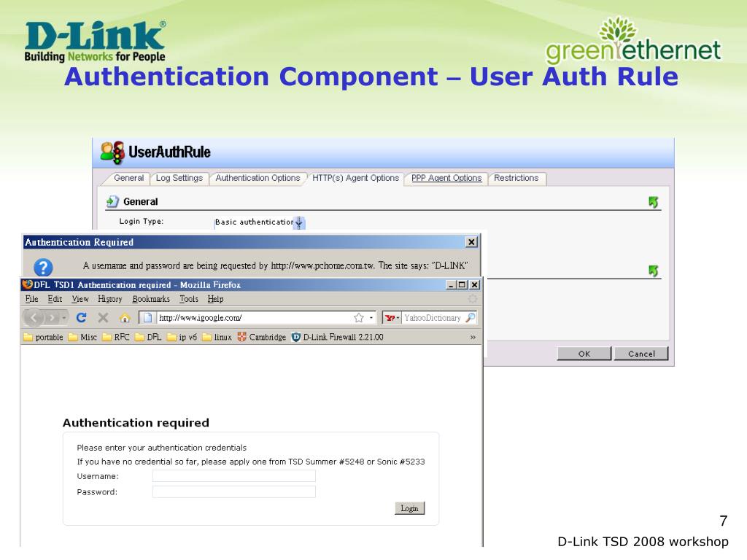Click the Firefox logo in the title bar
Screen dimensions: 747x560
(28, 284)
